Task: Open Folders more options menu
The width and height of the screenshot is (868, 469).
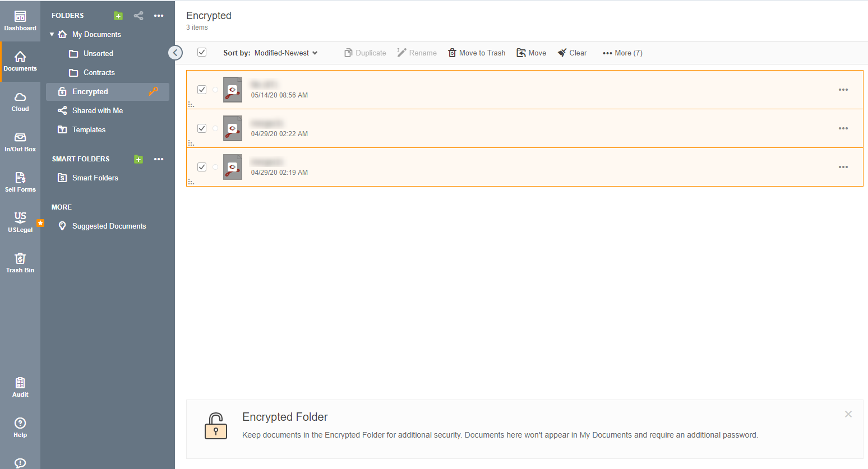Action: (x=159, y=16)
